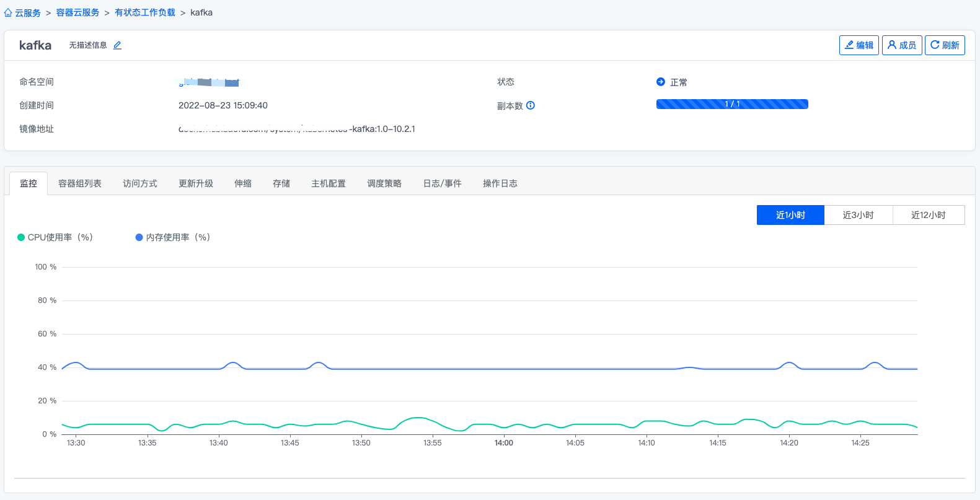Open the 日志/事件 tab
The width and height of the screenshot is (980, 500).
[x=443, y=183]
